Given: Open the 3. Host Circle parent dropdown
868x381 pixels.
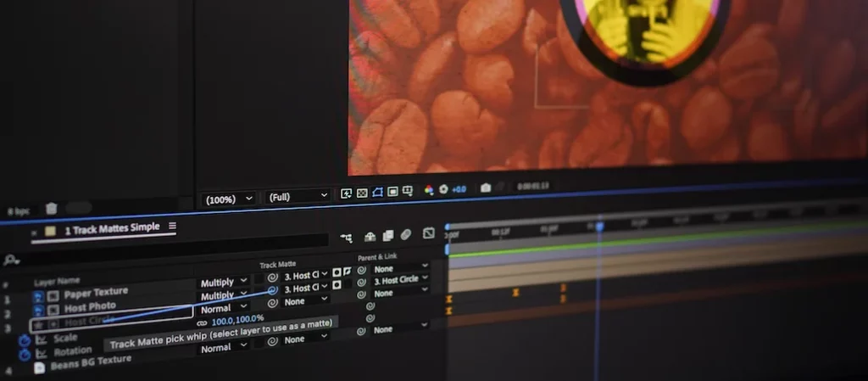Looking at the screenshot, I should pos(401,280).
